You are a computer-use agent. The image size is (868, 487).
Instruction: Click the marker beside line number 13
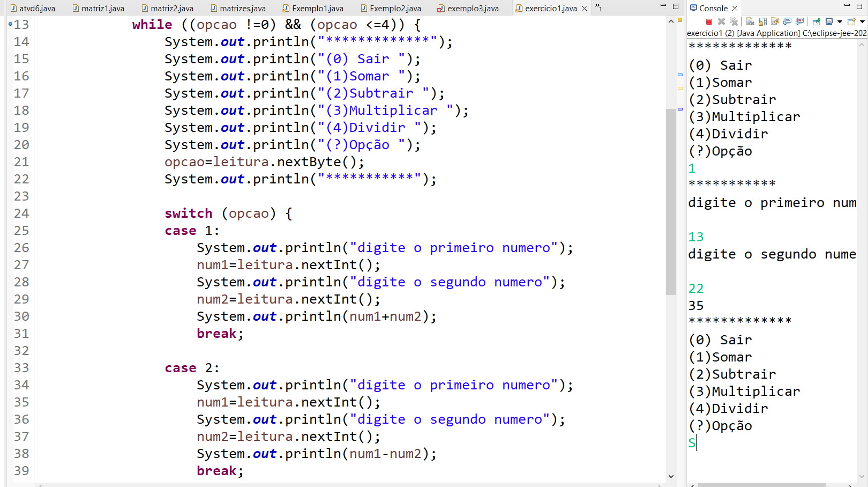(x=10, y=24)
